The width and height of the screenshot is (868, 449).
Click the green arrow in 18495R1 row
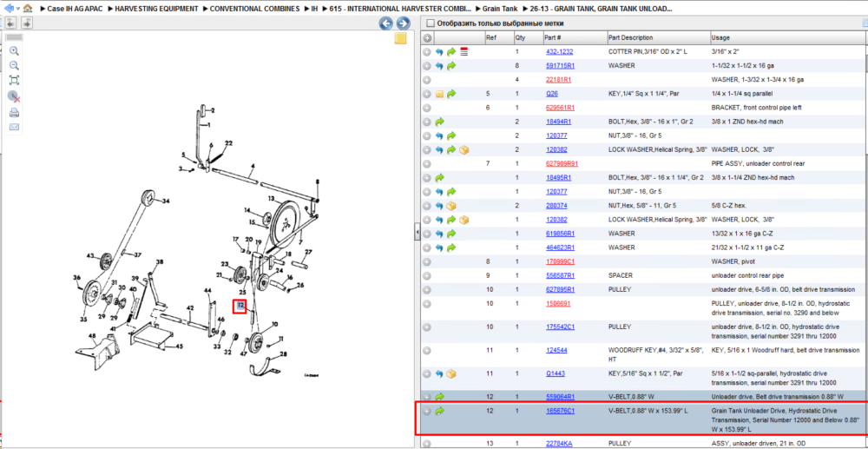click(x=439, y=178)
